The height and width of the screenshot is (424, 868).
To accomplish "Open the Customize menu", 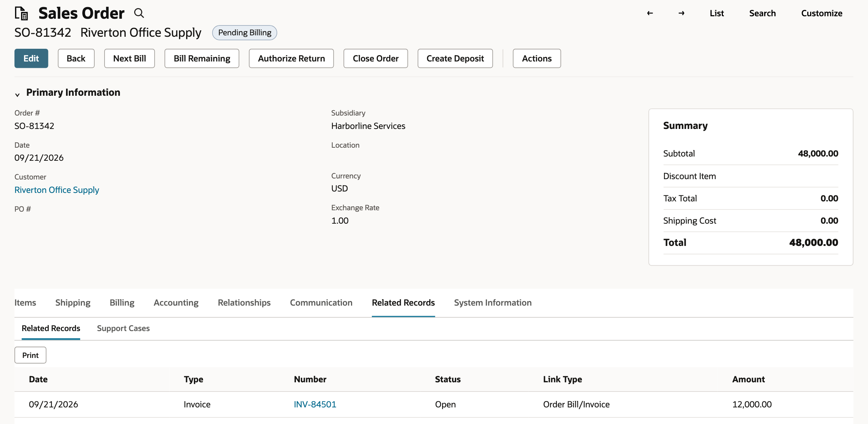I will coord(822,13).
